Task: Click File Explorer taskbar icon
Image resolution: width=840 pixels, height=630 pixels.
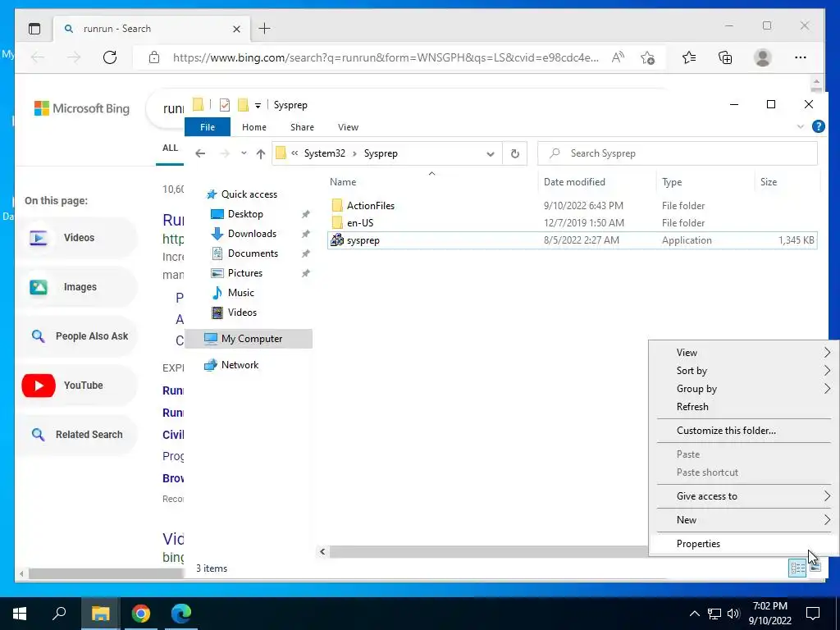Action: (x=100, y=614)
